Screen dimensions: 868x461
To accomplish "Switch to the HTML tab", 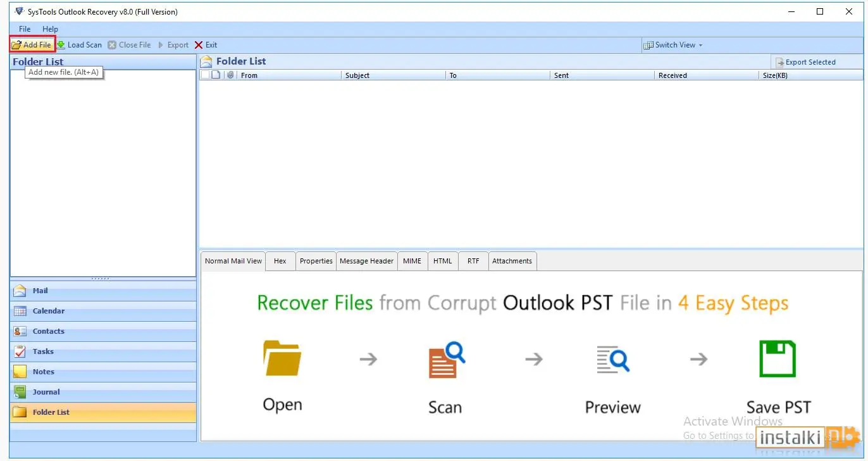I will [x=443, y=261].
